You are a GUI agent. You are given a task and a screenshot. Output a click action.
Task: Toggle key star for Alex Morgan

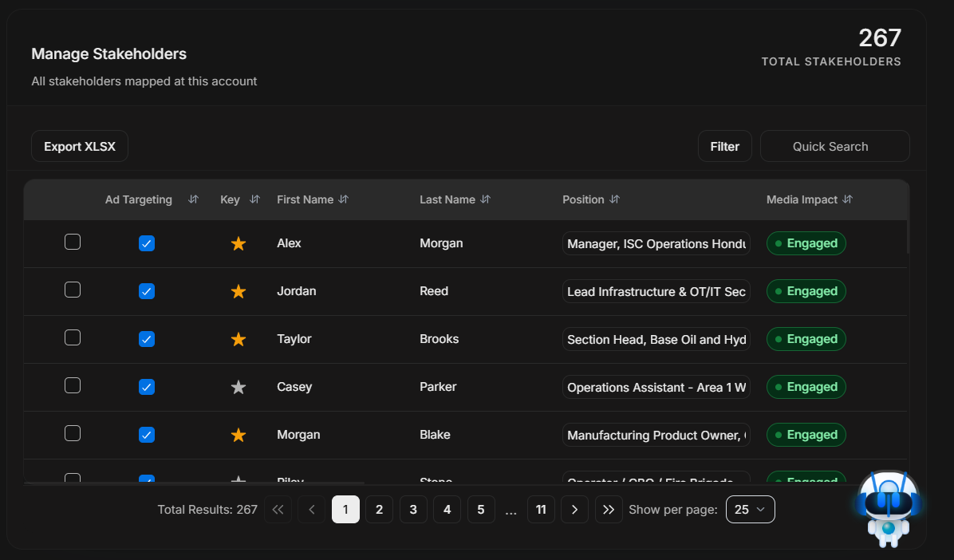click(x=238, y=243)
